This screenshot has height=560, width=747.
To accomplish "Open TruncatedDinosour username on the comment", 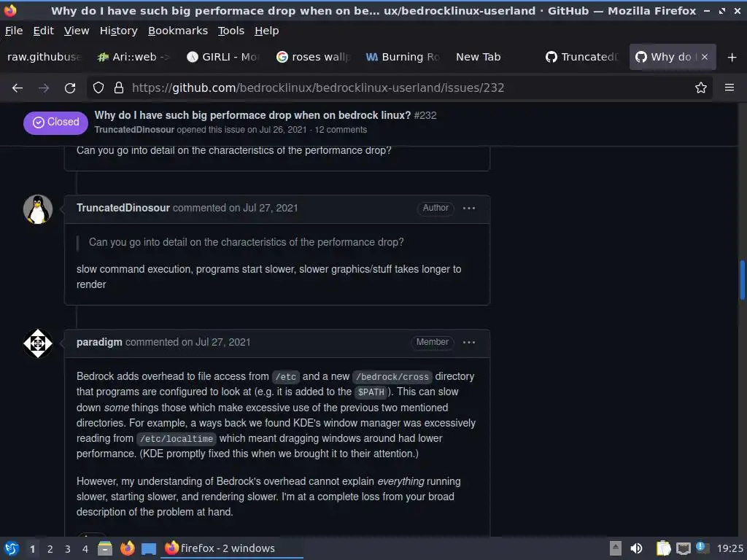I will click(123, 208).
